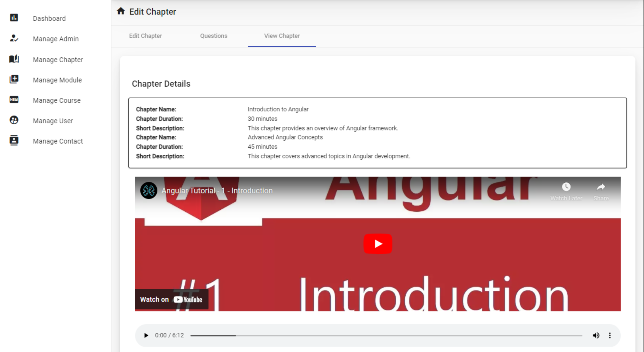The image size is (644, 352).
Task: Switch to the Edit Chapter tab
Action: pyautogui.click(x=145, y=36)
